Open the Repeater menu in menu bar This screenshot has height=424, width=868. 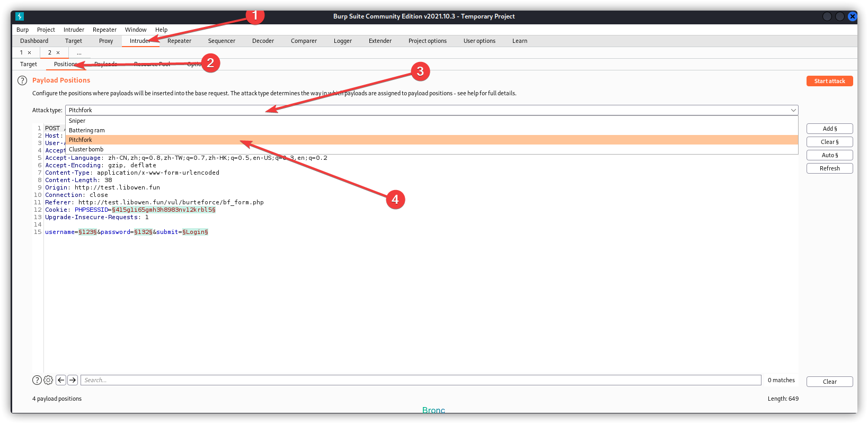tap(104, 30)
